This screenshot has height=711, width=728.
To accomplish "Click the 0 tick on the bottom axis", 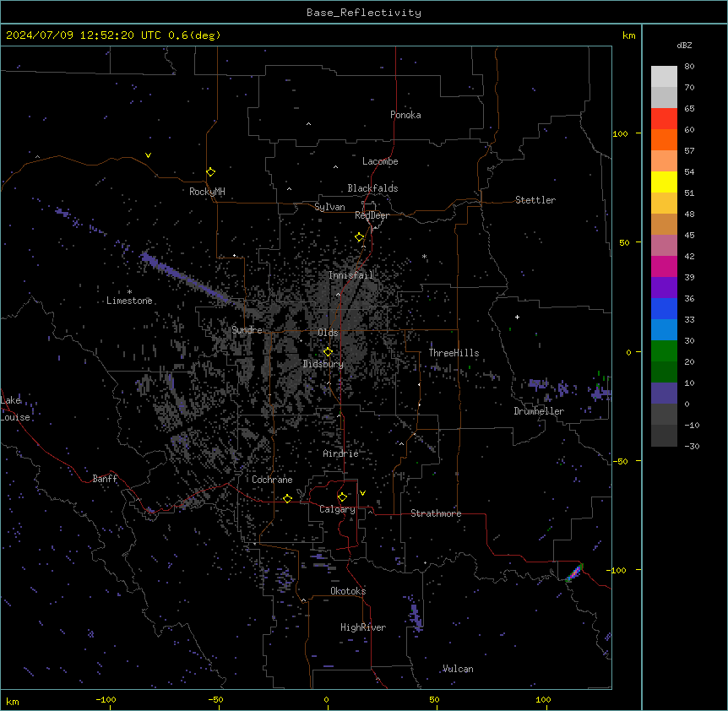I will click(326, 699).
